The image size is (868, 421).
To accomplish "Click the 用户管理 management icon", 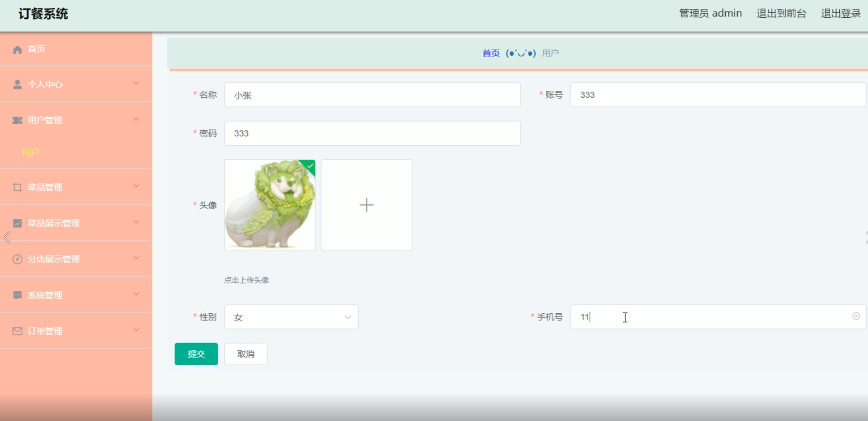I will click(17, 120).
